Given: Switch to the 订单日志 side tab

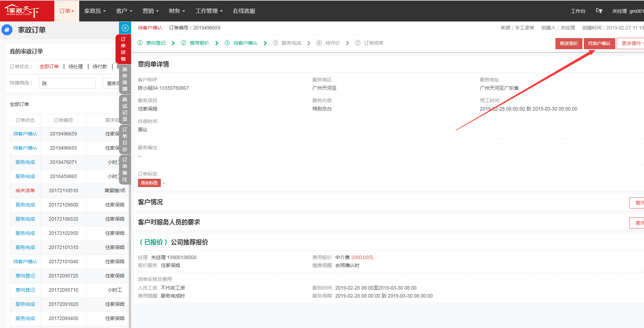Looking at the screenshot, I should [125, 139].
